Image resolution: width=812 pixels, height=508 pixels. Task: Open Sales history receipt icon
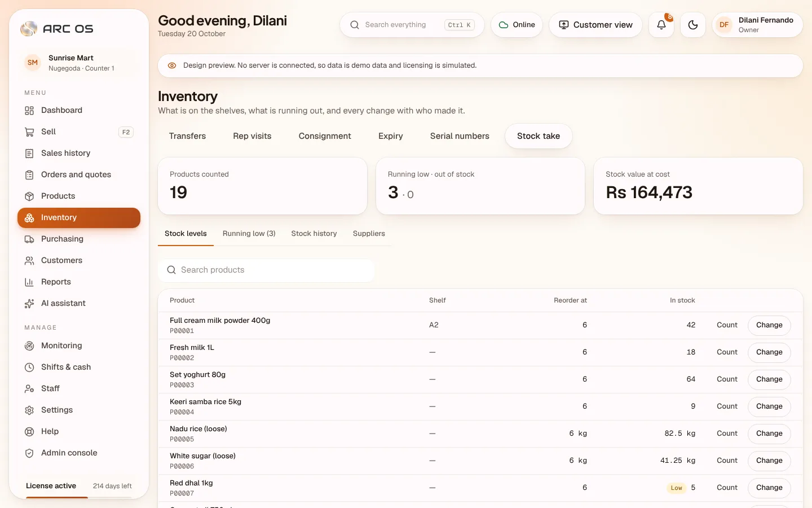click(x=29, y=154)
